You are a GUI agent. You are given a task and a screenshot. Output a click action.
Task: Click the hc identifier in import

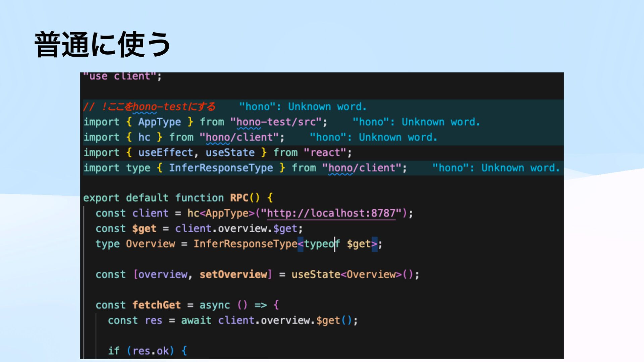coord(144,137)
